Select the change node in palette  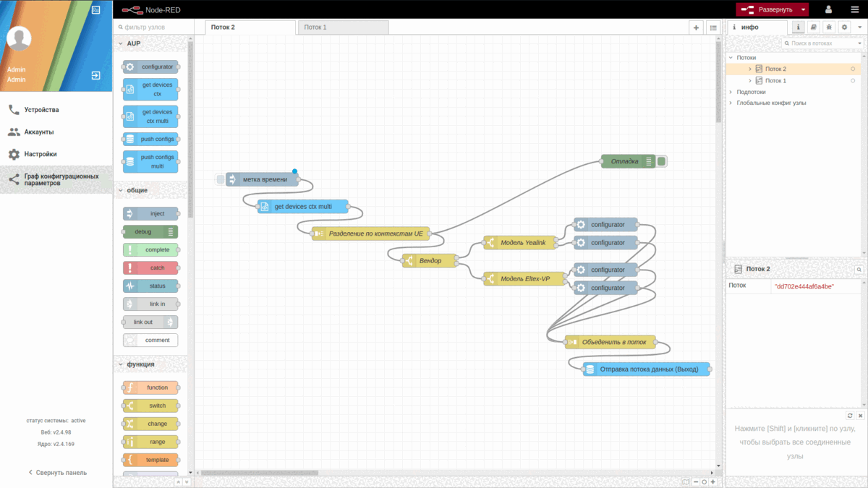(x=150, y=424)
